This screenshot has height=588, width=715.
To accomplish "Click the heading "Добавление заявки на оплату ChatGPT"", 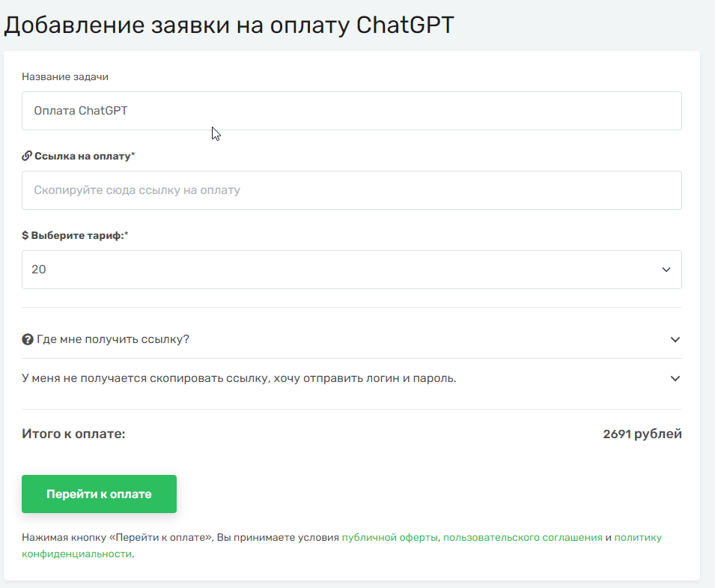I will tap(229, 25).
